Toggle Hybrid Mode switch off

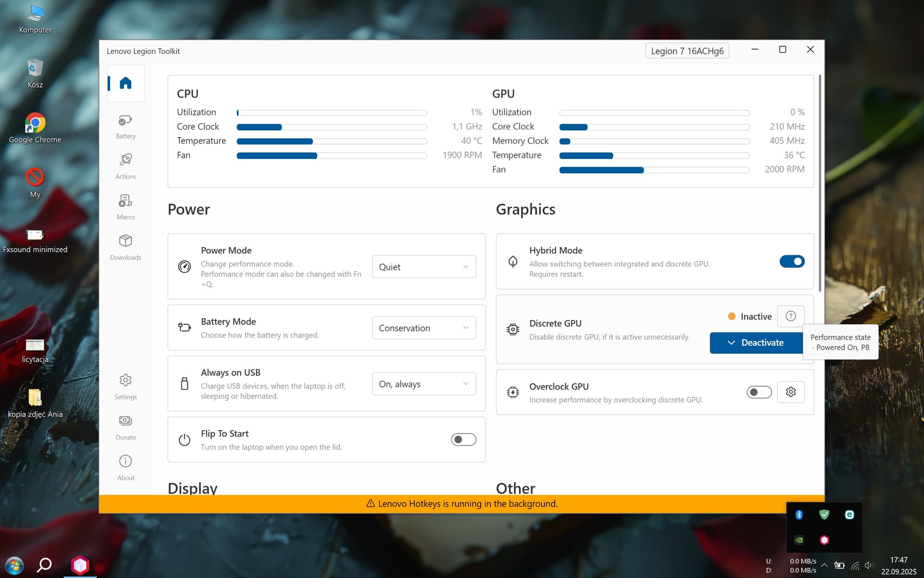tap(792, 262)
